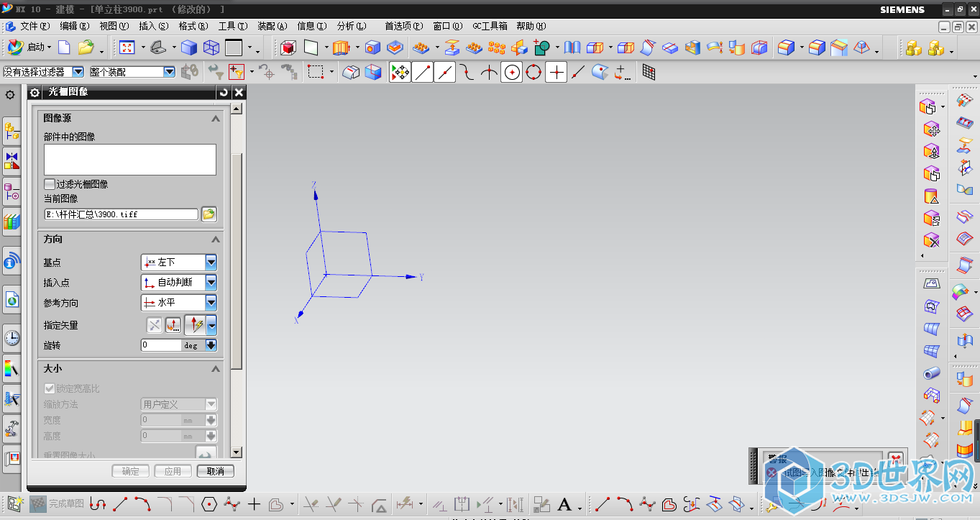Screen dimensions: 980x520
Task: Collapse the 方向 section
Action: [x=216, y=240]
